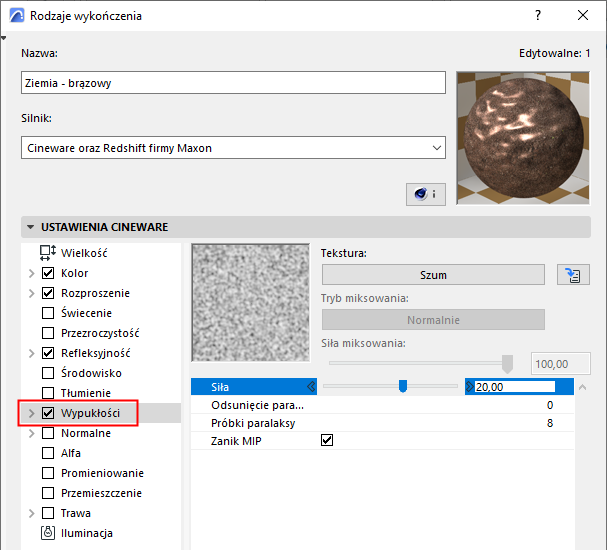This screenshot has height=550, width=607.
Task: Click left keyframe arrow on Siła row
Action: pos(311,387)
